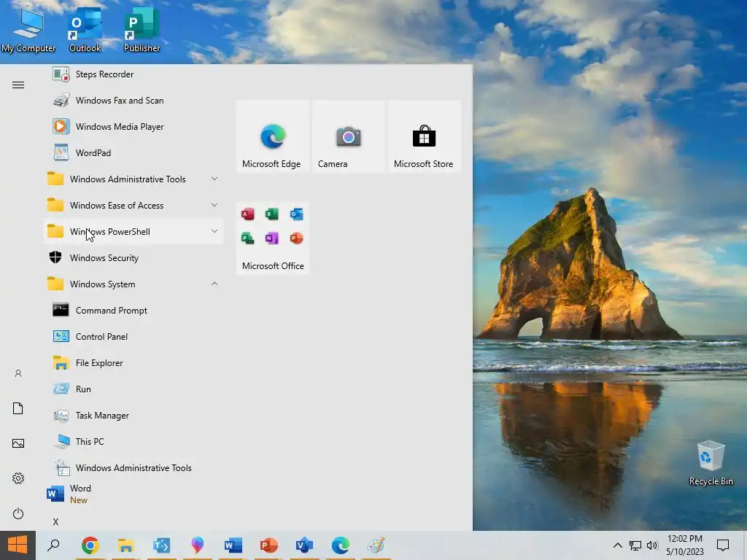Open This PC entry

(x=133, y=441)
